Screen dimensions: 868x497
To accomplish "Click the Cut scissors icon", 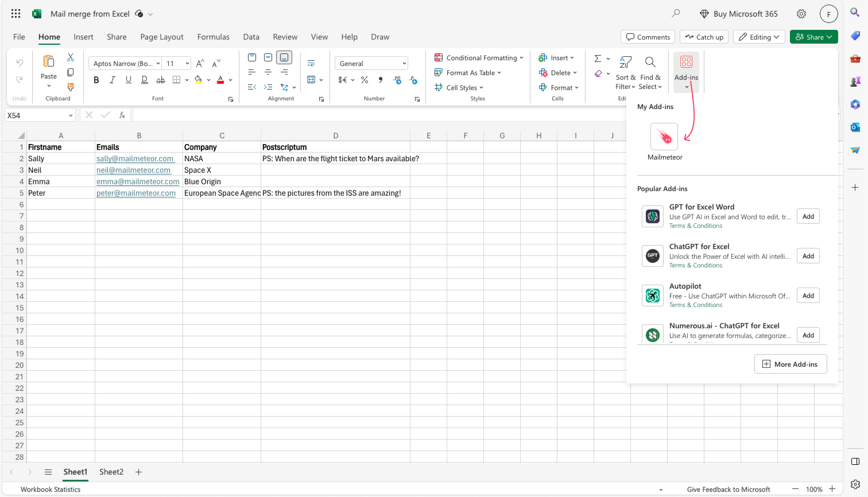I will tap(70, 57).
